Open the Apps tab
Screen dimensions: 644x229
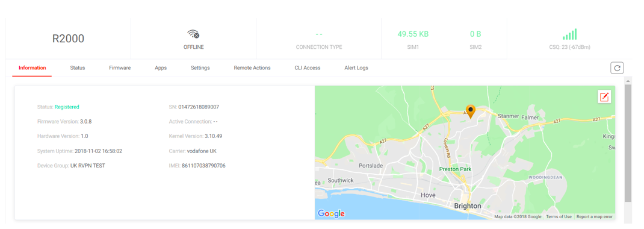[161, 68]
